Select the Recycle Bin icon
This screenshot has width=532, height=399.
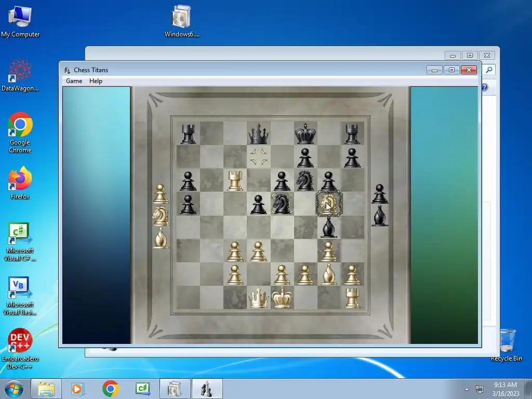(507, 345)
